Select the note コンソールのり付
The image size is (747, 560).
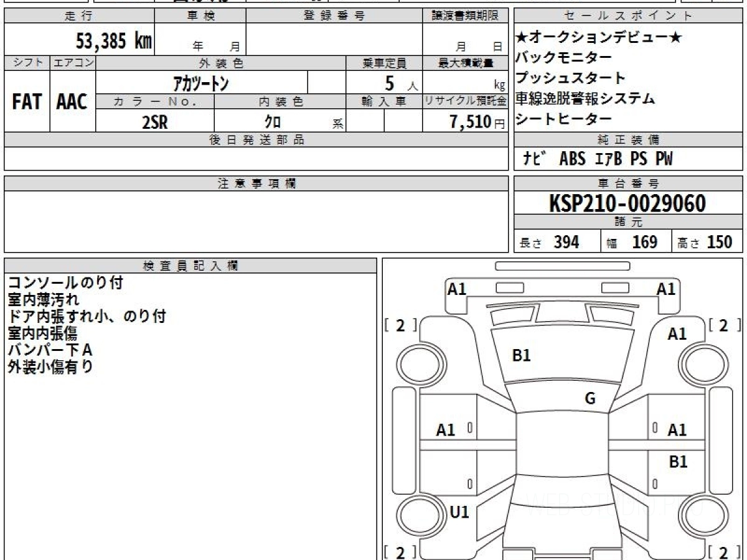pyautogui.click(x=65, y=283)
